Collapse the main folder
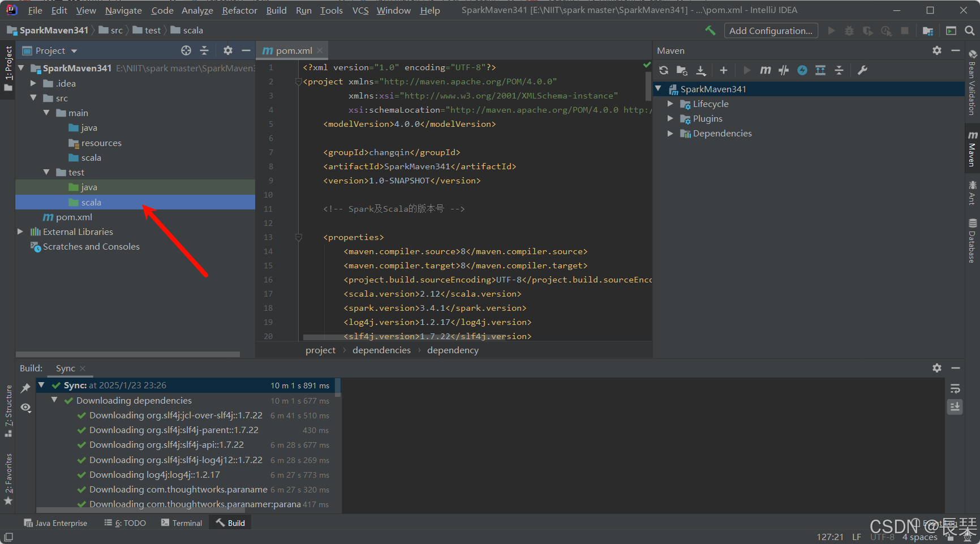 [46, 113]
